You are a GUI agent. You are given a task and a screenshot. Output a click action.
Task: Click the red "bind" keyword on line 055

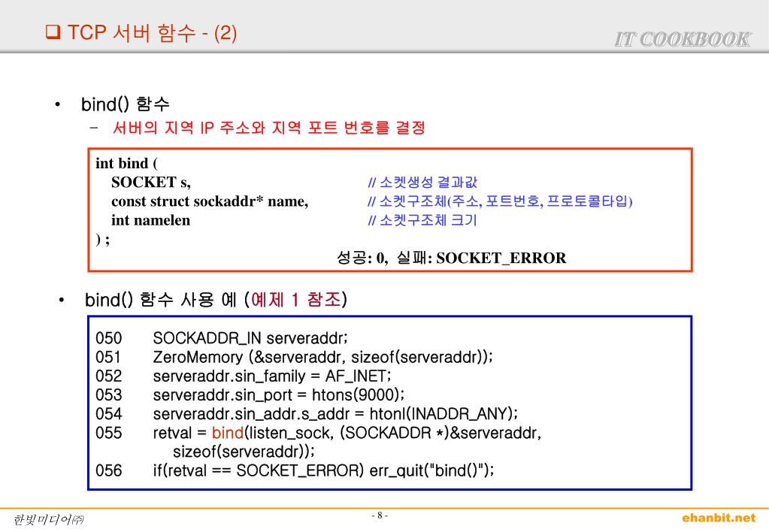pyautogui.click(x=228, y=433)
